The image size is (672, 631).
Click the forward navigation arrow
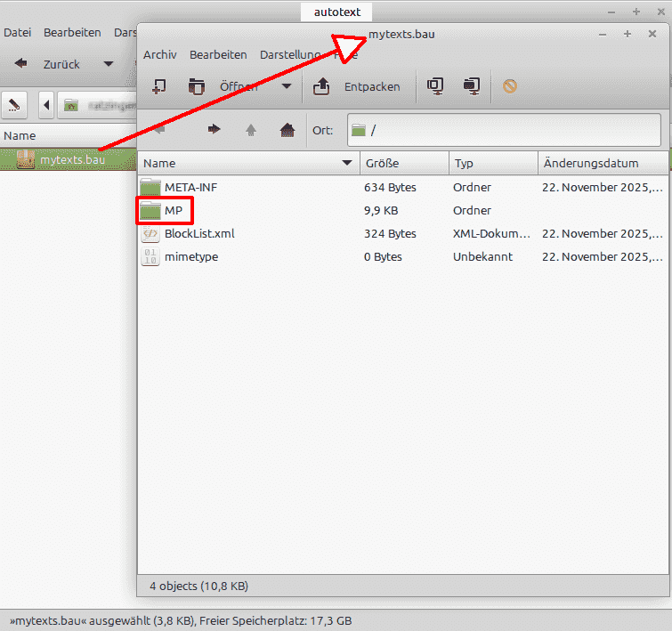click(x=214, y=130)
